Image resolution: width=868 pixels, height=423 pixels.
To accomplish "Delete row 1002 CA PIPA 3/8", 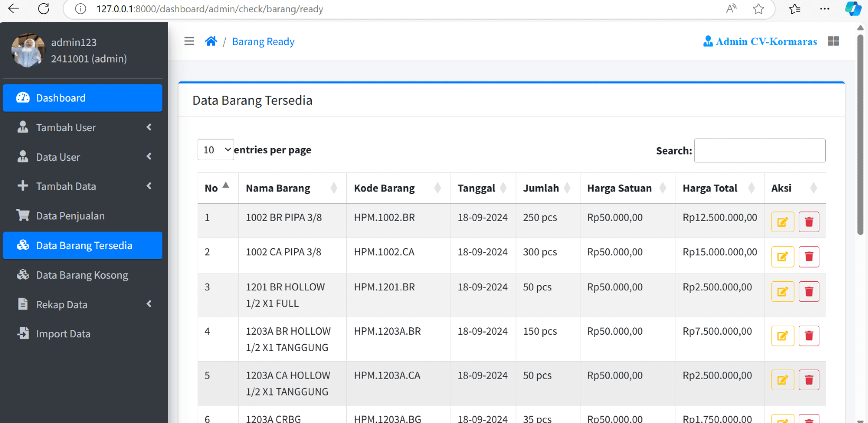I will click(x=809, y=257).
